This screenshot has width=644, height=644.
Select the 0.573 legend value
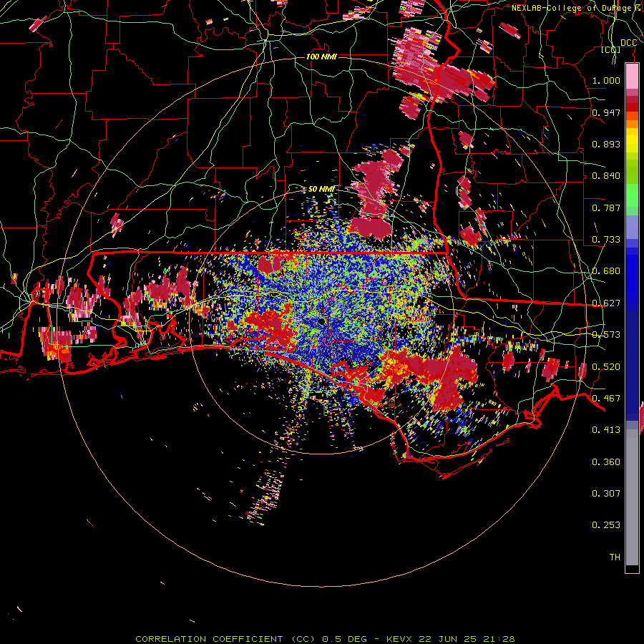click(606, 335)
